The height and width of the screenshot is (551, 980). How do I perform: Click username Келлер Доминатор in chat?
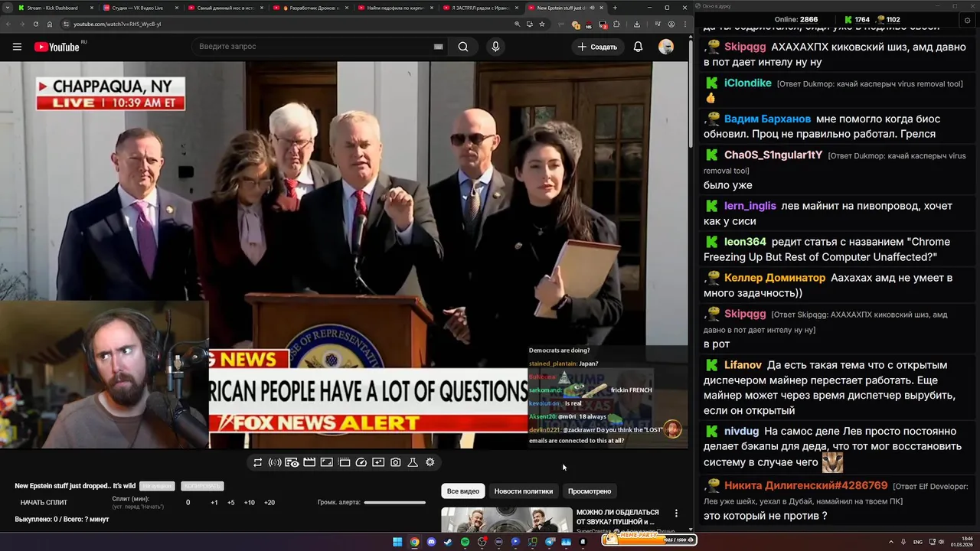[775, 278]
